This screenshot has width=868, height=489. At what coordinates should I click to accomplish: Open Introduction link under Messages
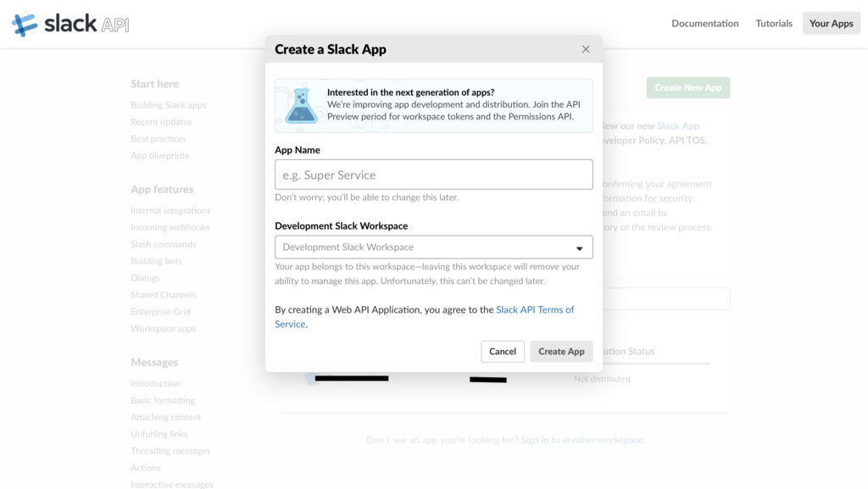(x=155, y=383)
